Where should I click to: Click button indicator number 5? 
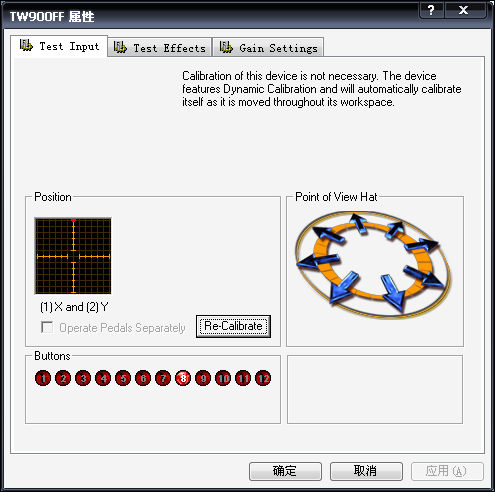(x=123, y=378)
